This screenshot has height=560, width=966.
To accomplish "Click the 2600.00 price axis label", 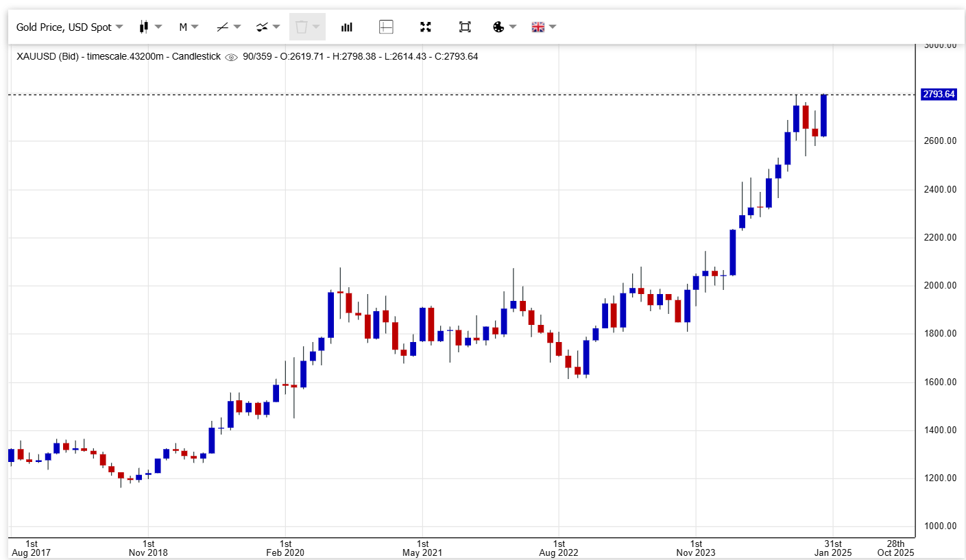I will (940, 141).
